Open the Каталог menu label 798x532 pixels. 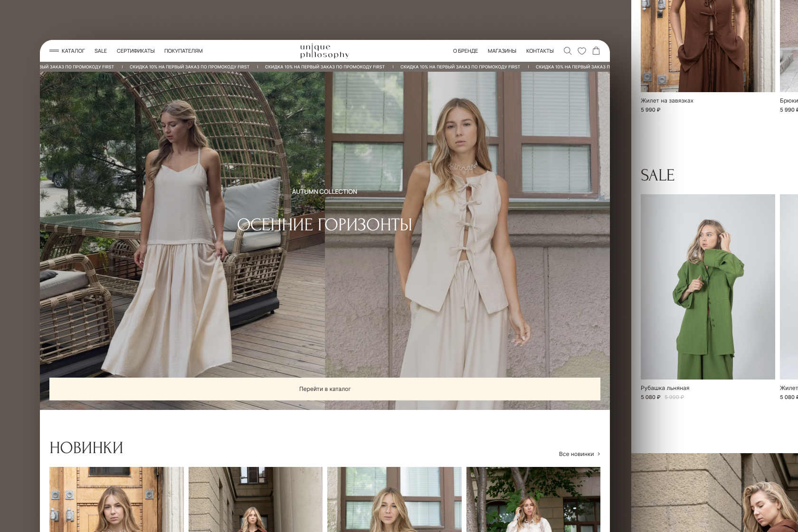[73, 51]
